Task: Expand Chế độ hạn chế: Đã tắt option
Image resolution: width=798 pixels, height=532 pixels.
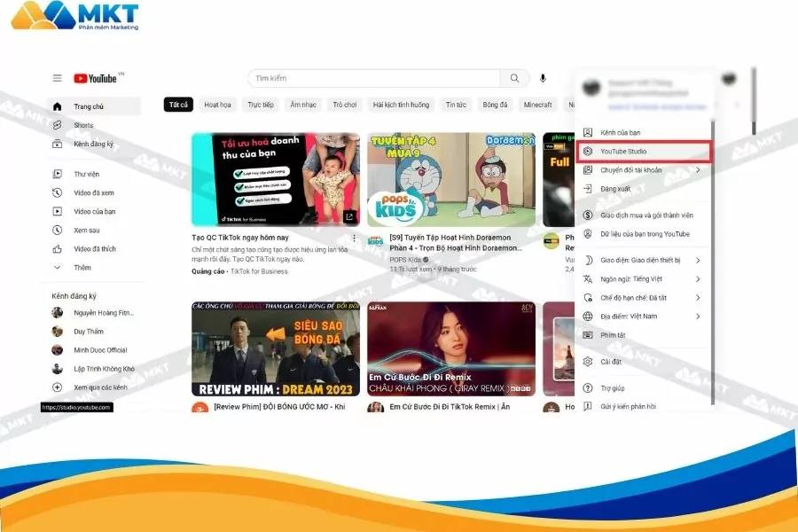Action: (644, 298)
